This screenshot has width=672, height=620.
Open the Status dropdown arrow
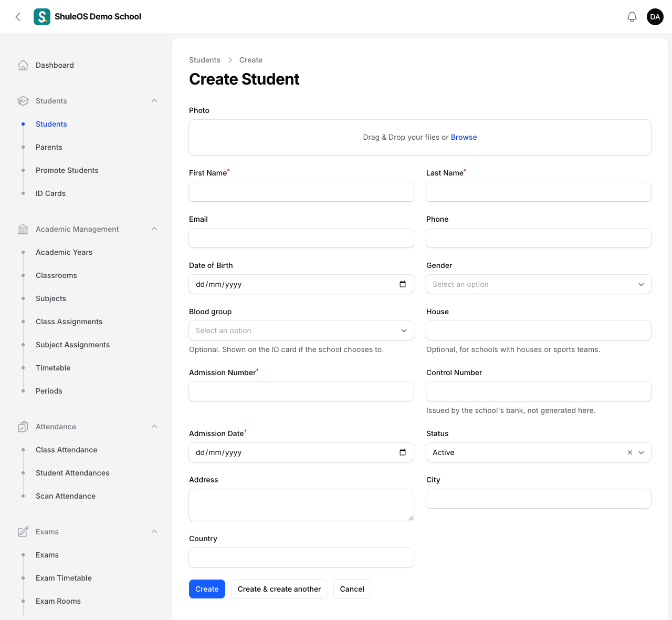pos(642,452)
